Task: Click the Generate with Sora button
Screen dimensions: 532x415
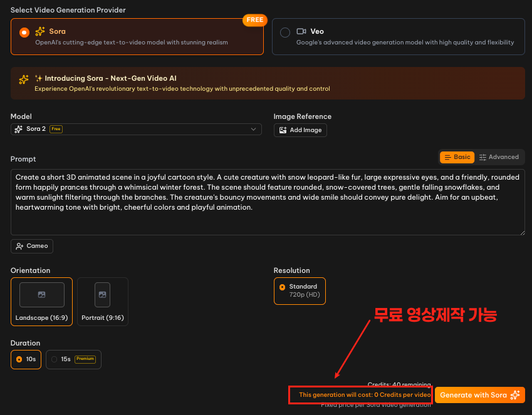Action: (x=480, y=395)
